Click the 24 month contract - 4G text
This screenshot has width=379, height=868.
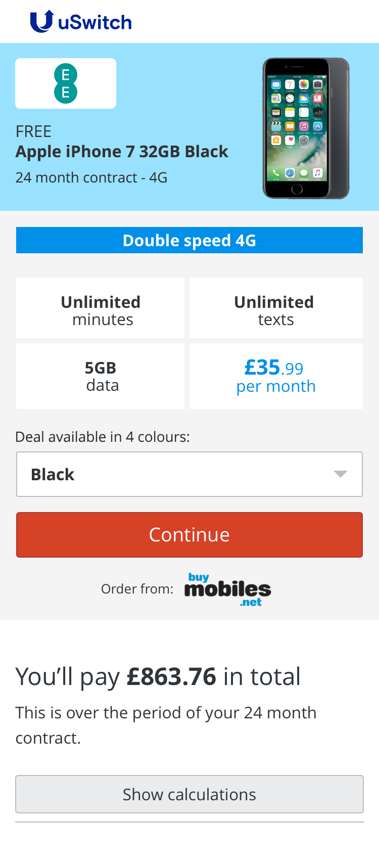click(x=91, y=177)
